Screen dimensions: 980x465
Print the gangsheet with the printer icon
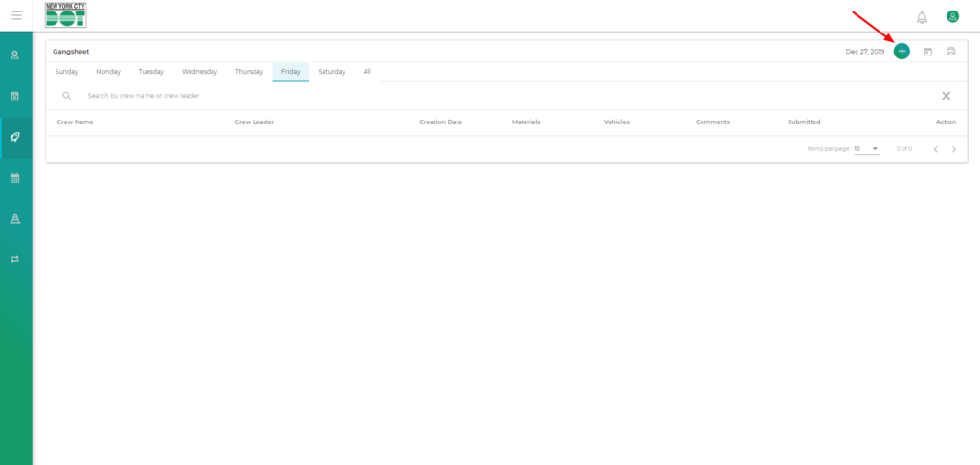(950, 52)
